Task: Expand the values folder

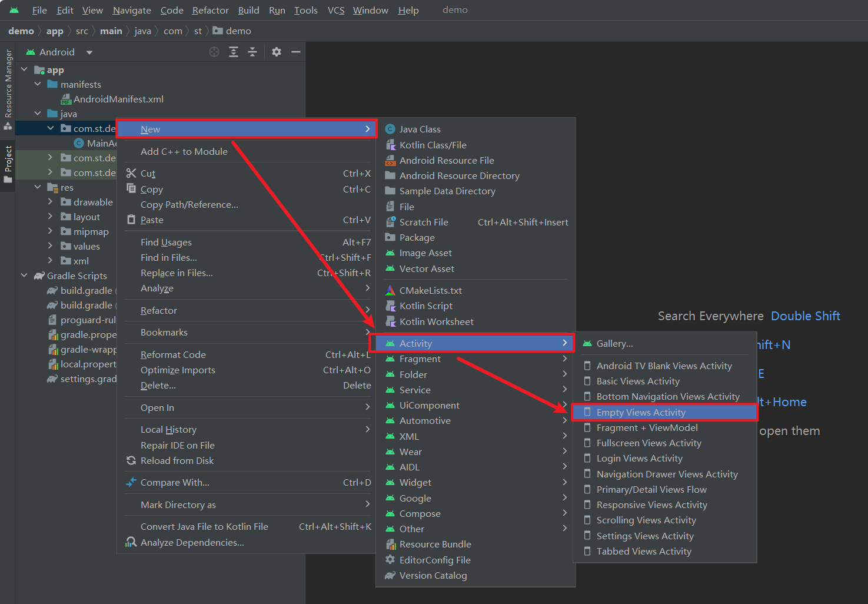Action: click(x=50, y=246)
